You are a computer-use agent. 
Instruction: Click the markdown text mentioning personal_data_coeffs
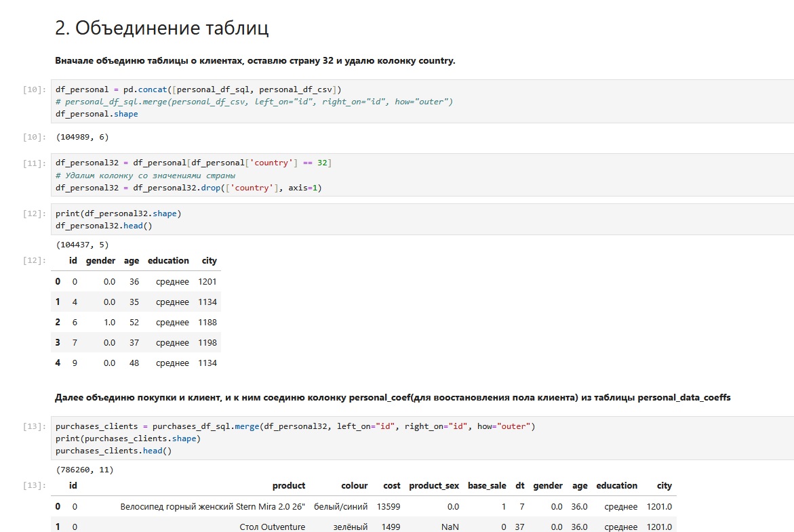(393, 398)
